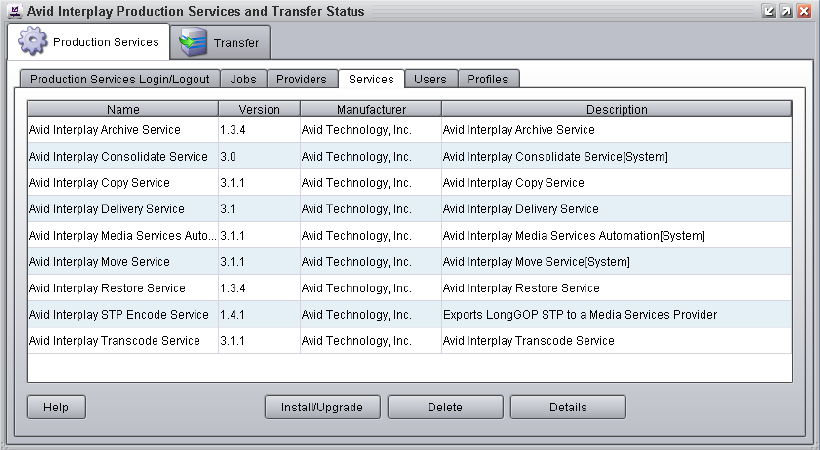Select the Avid Interplay STP Encode Service

(x=118, y=315)
